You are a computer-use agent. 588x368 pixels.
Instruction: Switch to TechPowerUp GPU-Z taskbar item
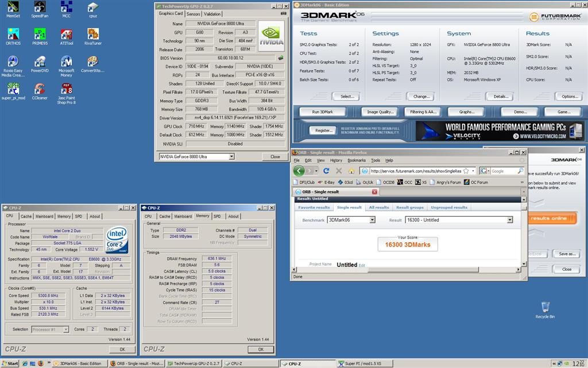(x=194, y=363)
